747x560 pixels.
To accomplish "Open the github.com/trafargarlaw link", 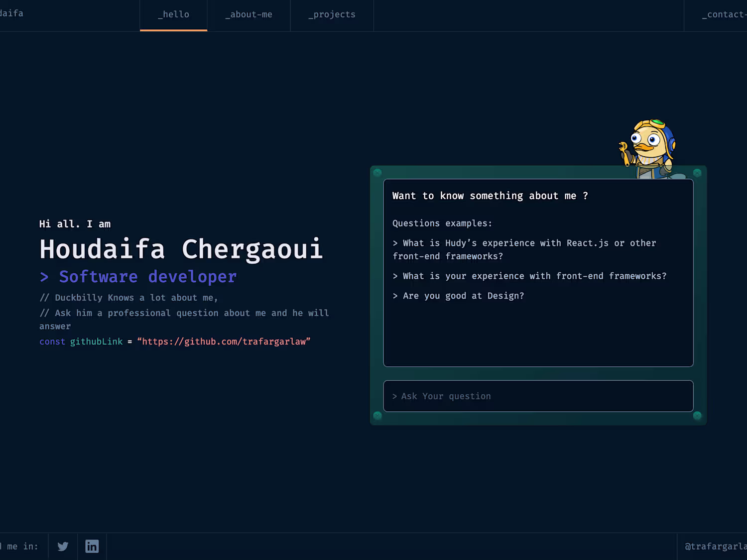I will click(x=224, y=341).
